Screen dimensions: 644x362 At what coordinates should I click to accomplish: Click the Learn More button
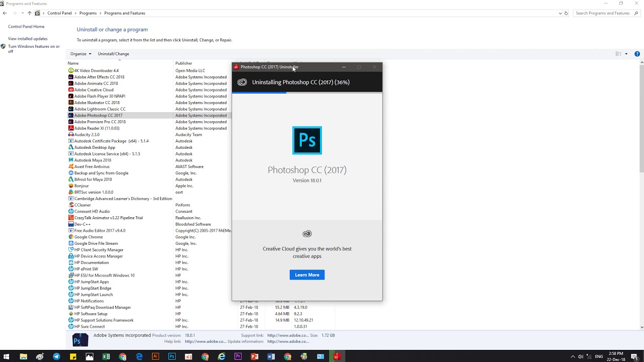[x=307, y=275]
